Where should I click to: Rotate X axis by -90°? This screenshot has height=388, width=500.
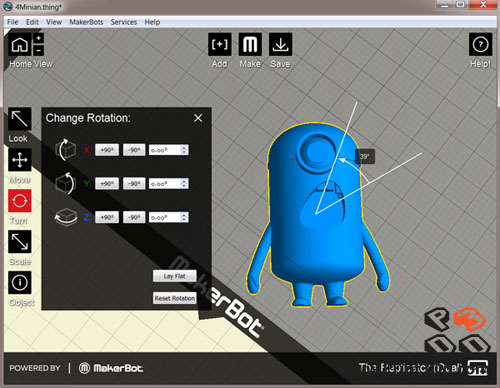click(x=134, y=150)
